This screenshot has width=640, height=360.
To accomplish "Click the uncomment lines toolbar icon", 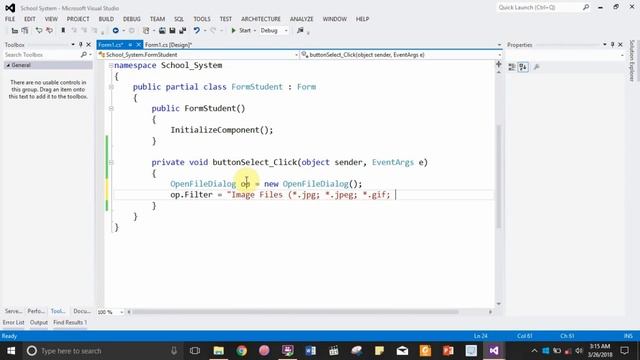I will tap(49, 30).
